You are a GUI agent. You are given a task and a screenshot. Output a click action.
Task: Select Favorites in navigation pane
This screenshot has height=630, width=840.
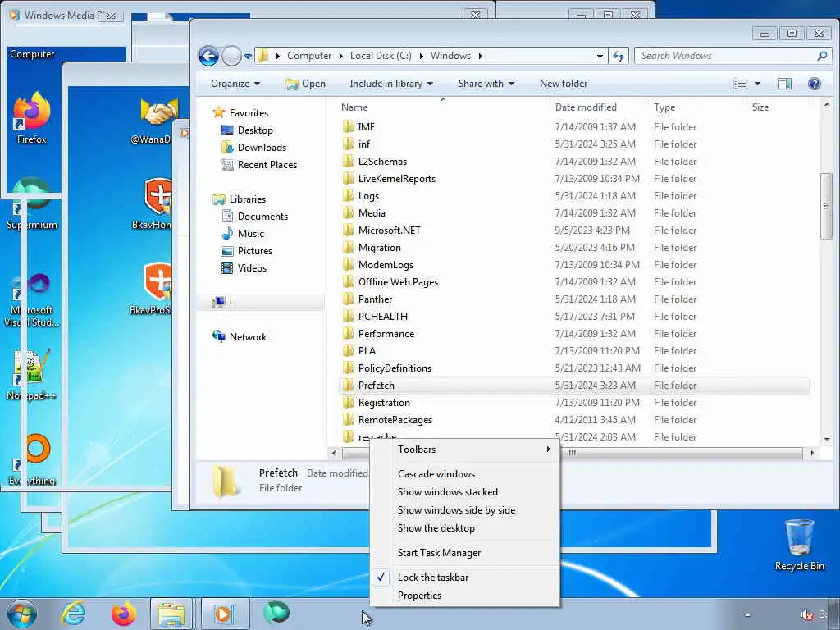[249, 113]
